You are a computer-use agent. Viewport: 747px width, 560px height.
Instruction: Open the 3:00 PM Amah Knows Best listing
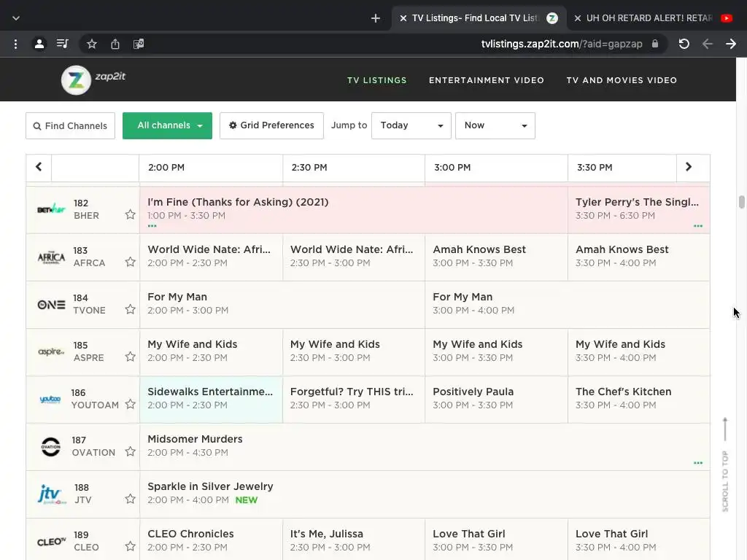496,257
